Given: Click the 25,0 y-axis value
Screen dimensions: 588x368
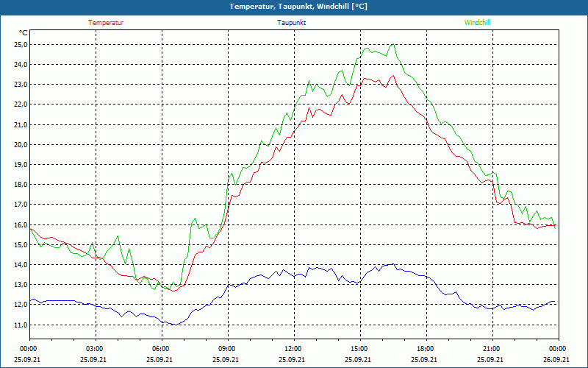Looking at the screenshot, I should tap(21, 45).
